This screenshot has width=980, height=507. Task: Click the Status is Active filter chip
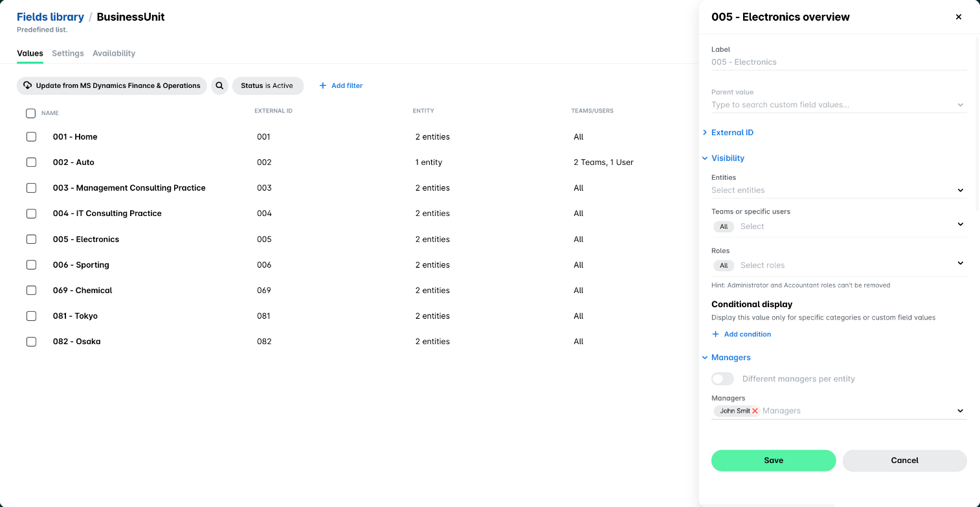pos(268,85)
